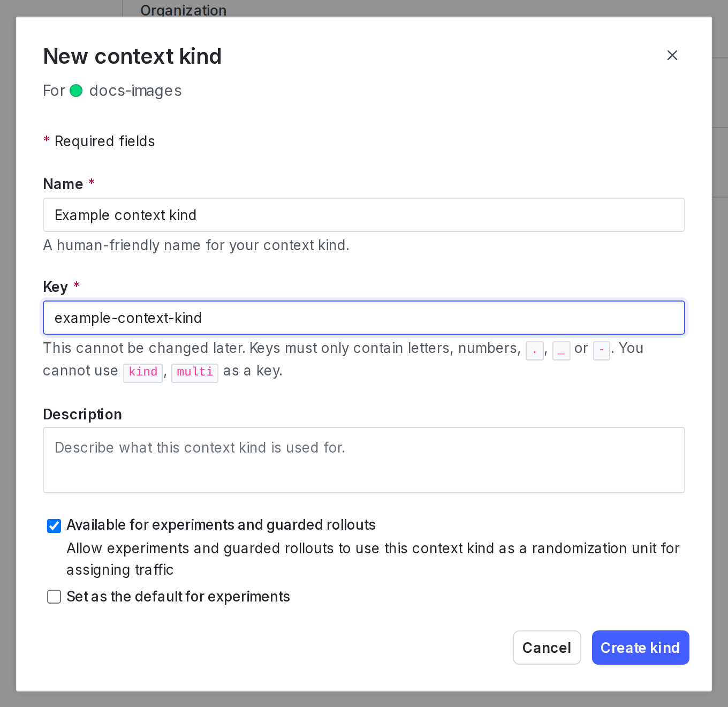Uncheck Available for experiments and guarded rollouts
This screenshot has width=728, height=707.
pyautogui.click(x=54, y=525)
